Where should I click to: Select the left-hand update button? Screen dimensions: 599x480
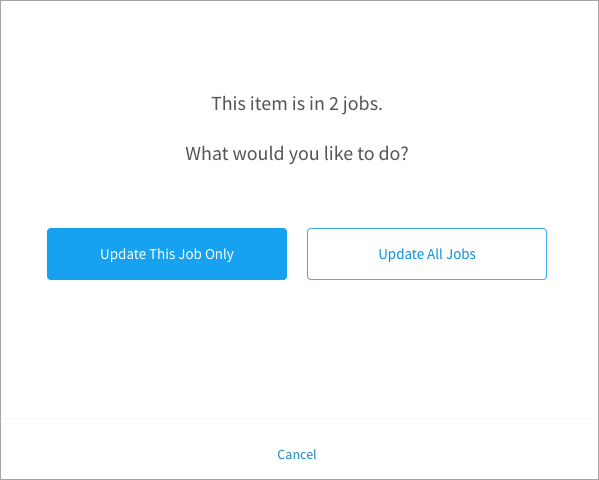[167, 254]
